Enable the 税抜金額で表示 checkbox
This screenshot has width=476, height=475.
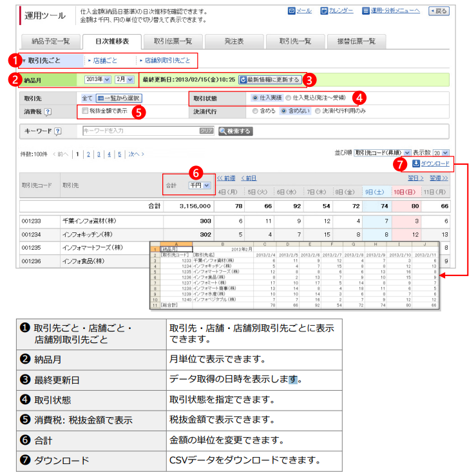coord(85,111)
